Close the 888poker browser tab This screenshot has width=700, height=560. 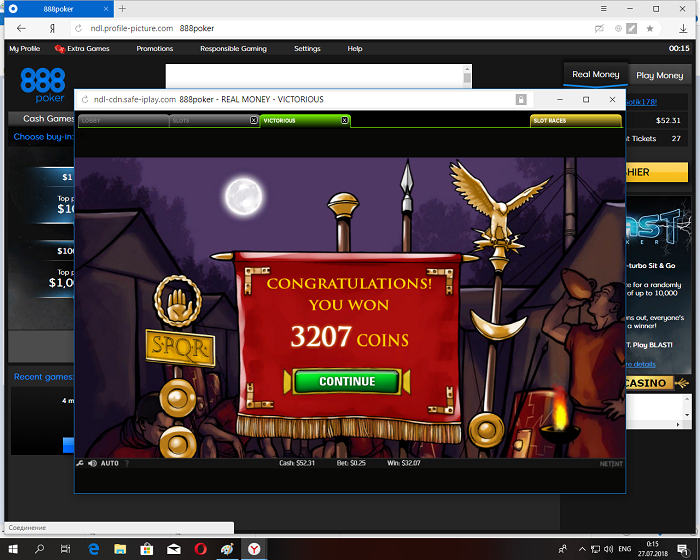(x=106, y=8)
